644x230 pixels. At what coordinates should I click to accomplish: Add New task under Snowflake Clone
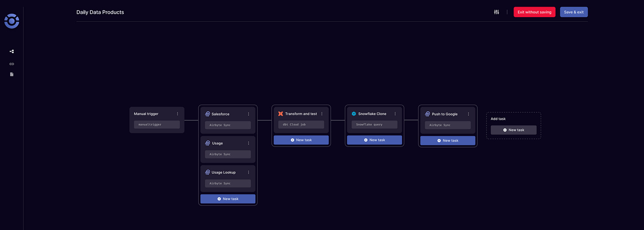pyautogui.click(x=375, y=140)
